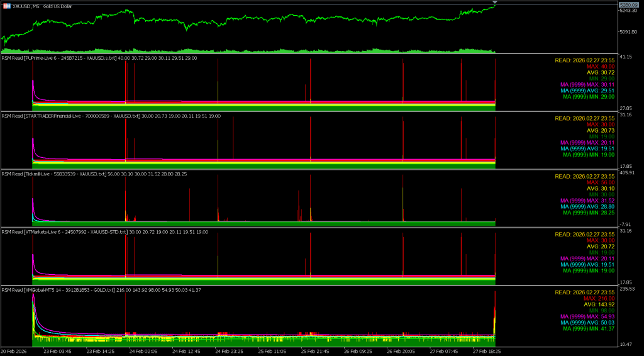
Task: Click the AVG: 143.92 label in XMGlobal panel
Action: click(599, 304)
